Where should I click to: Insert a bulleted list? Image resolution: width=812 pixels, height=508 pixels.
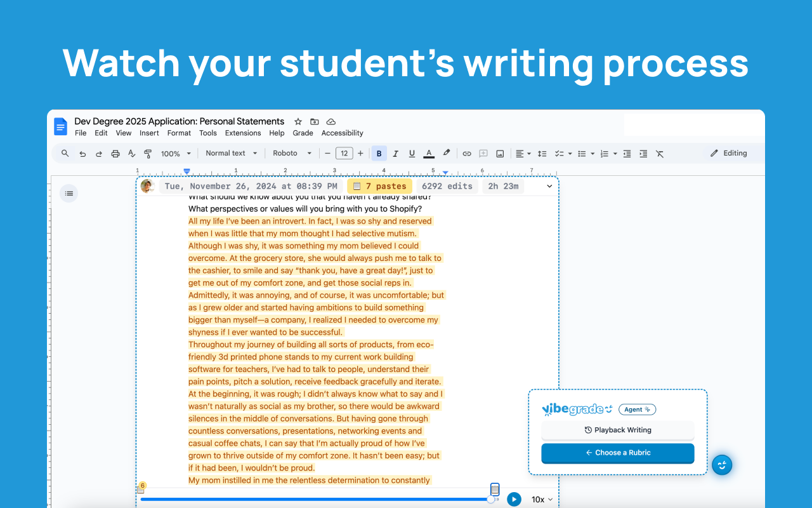[582, 154]
